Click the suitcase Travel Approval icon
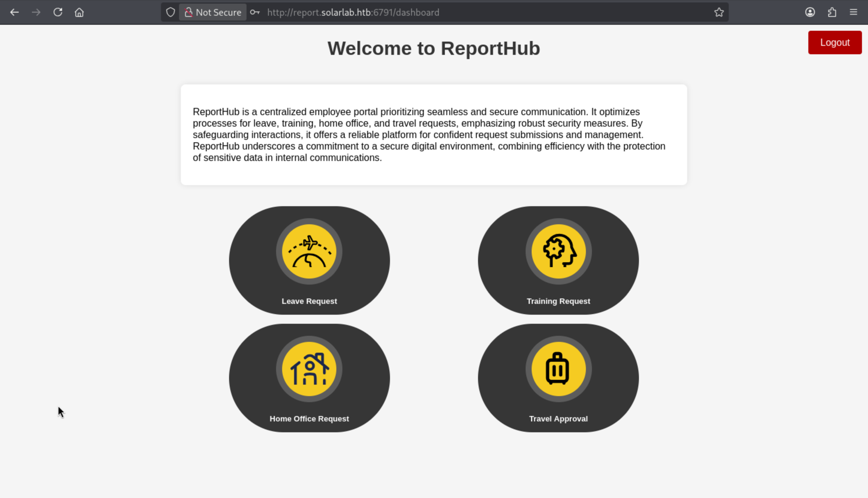 [x=558, y=369]
